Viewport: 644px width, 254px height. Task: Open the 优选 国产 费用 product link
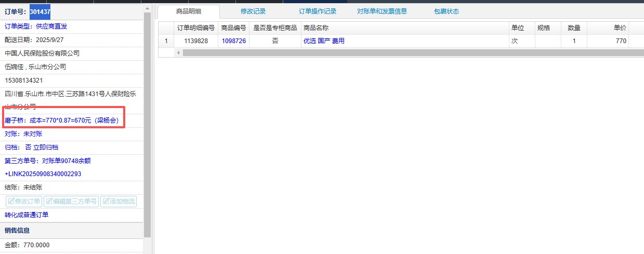pos(323,41)
